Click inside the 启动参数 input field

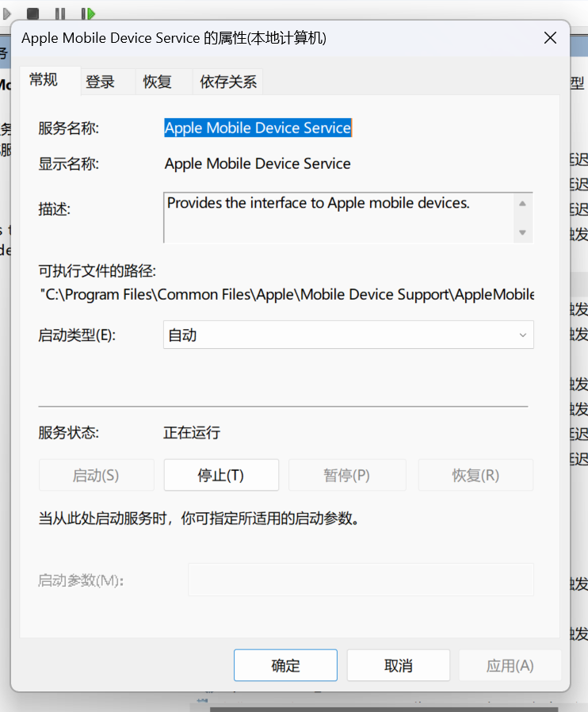click(361, 580)
